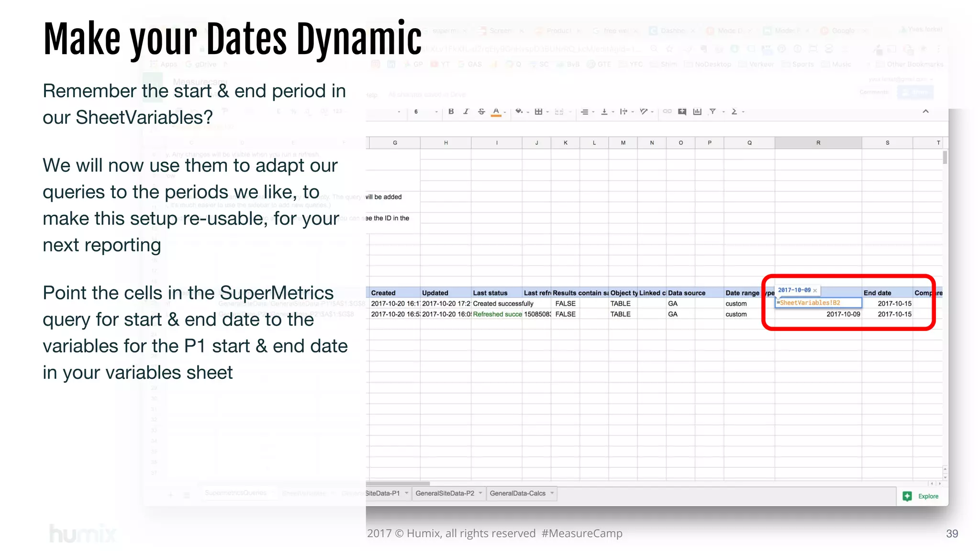Viewport: 980px width, 551px height.
Task: Click the insert link icon
Action: pyautogui.click(x=667, y=111)
